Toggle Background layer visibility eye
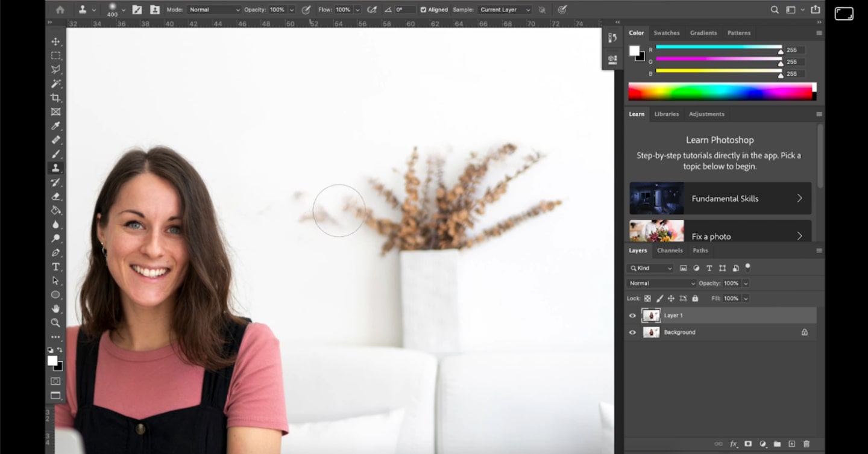 [632, 332]
